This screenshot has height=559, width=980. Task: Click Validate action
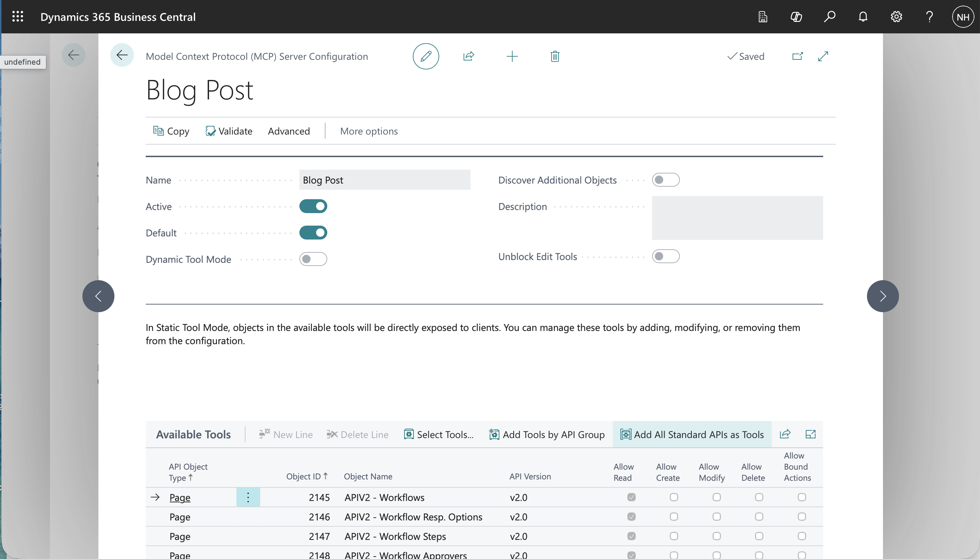coord(229,131)
